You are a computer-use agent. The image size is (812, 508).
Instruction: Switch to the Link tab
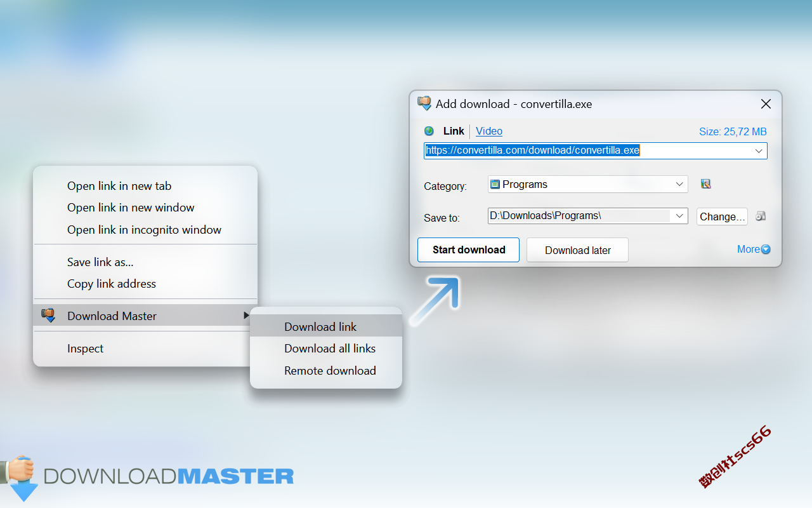pyautogui.click(x=454, y=131)
